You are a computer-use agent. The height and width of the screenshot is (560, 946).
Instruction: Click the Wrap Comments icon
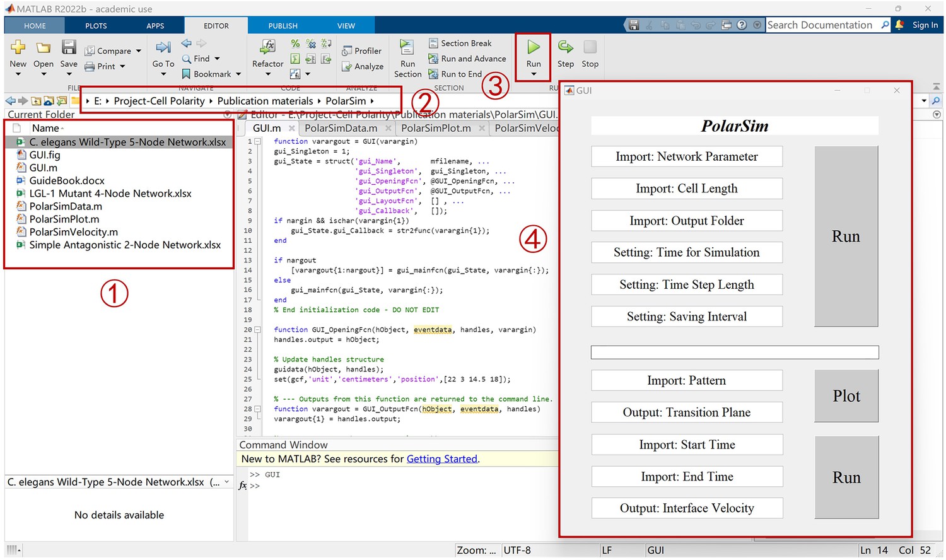click(326, 44)
